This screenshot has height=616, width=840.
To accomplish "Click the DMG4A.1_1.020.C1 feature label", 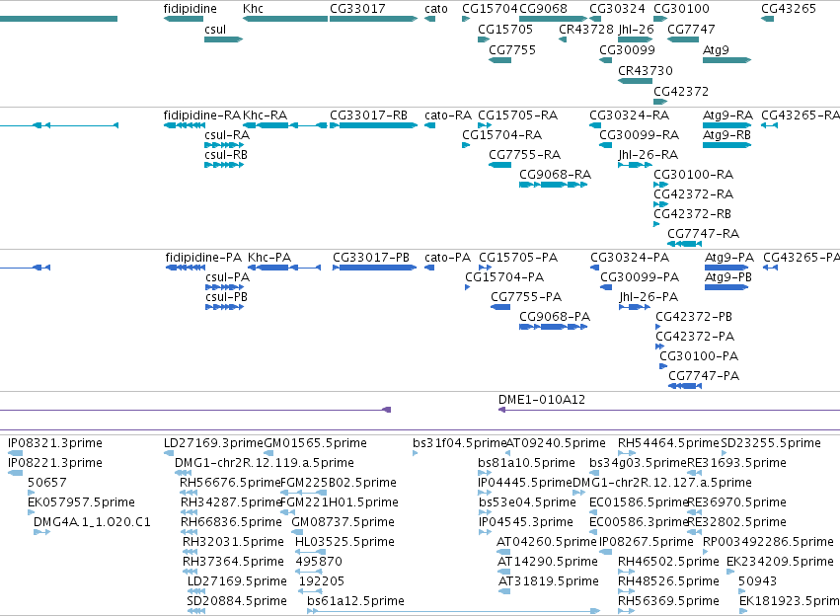I will pos(92,523).
